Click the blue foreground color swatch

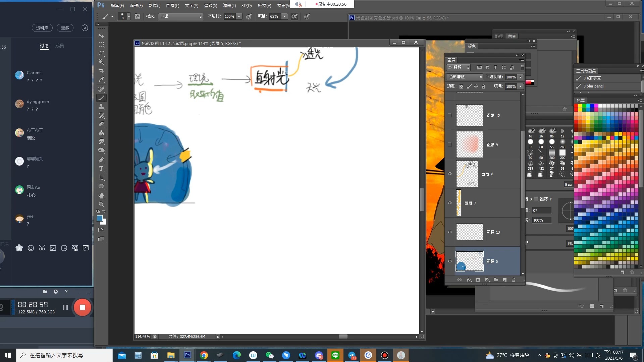pyautogui.click(x=99, y=218)
